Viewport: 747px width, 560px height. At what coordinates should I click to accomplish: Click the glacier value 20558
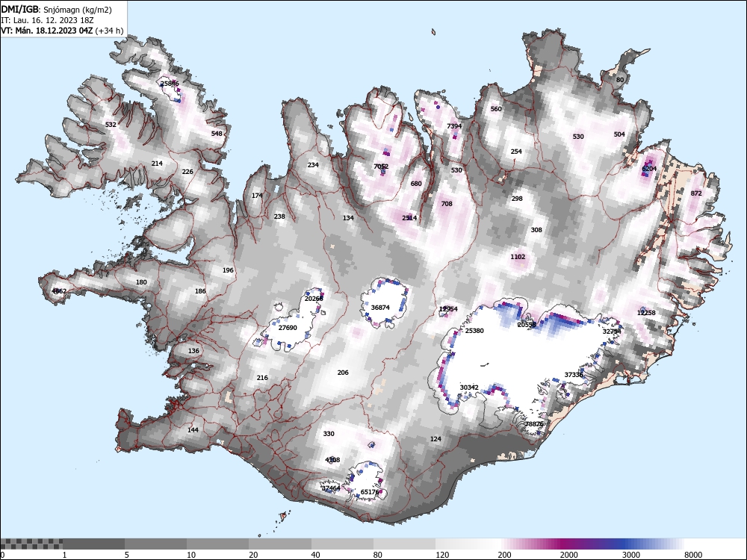527,325
